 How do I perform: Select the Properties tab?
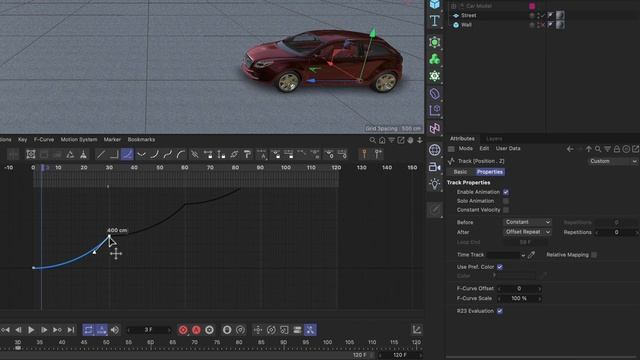click(490, 172)
